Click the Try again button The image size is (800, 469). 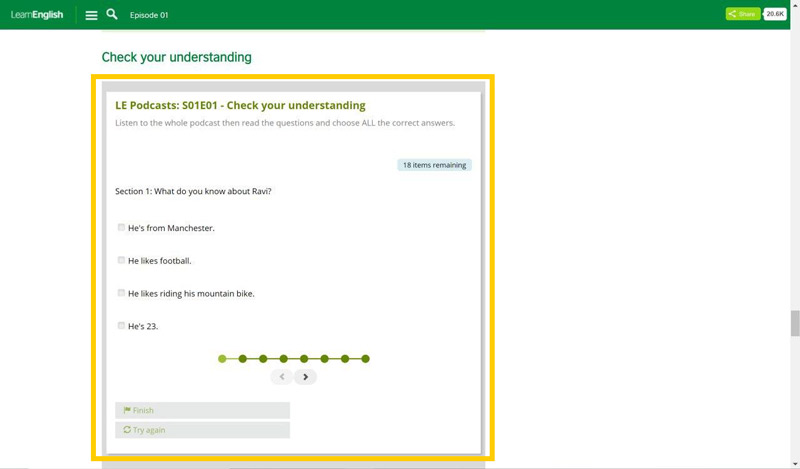(202, 430)
